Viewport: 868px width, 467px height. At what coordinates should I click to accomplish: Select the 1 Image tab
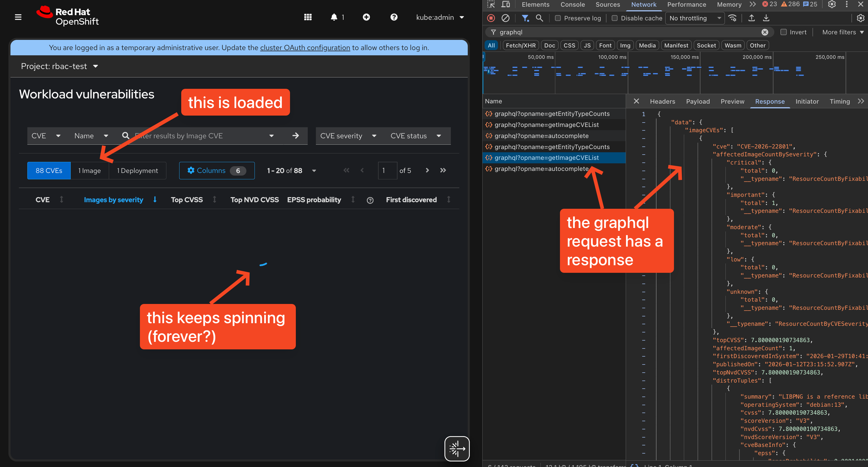[90, 171]
